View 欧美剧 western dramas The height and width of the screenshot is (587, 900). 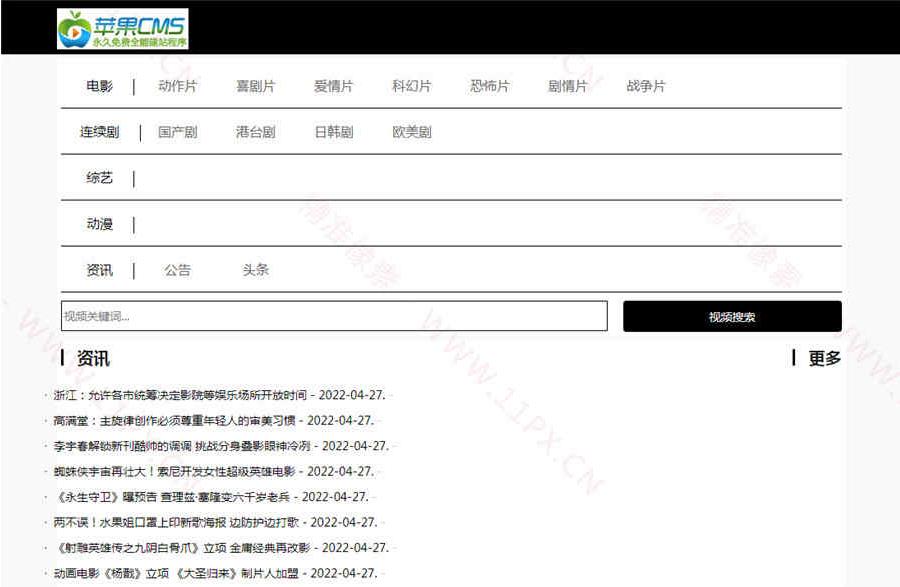(411, 131)
